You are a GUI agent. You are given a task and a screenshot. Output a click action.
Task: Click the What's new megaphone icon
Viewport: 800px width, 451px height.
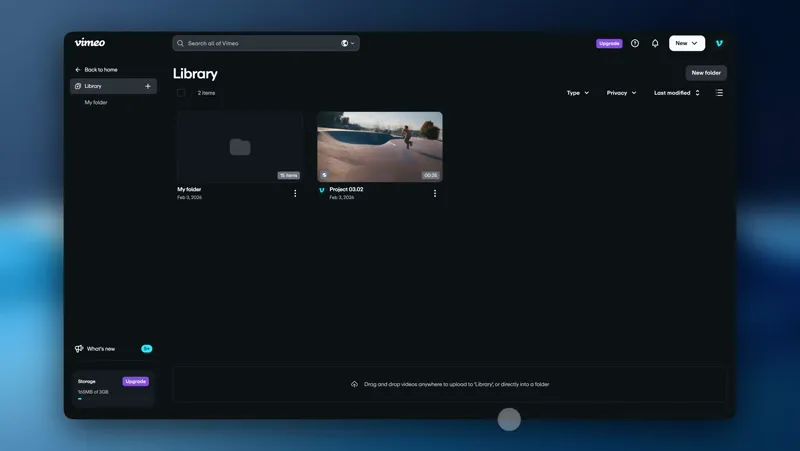pyautogui.click(x=79, y=349)
